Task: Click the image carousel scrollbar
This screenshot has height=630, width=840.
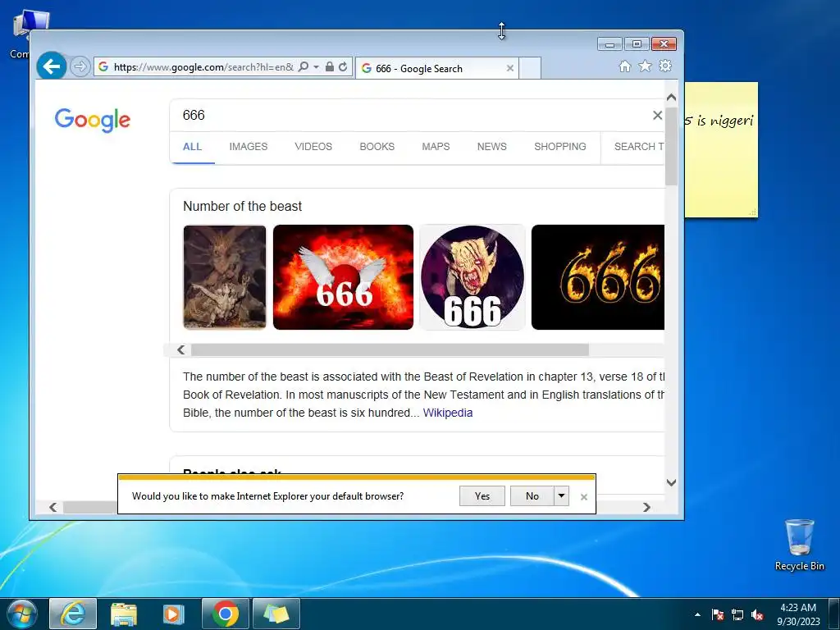Action: click(390, 349)
